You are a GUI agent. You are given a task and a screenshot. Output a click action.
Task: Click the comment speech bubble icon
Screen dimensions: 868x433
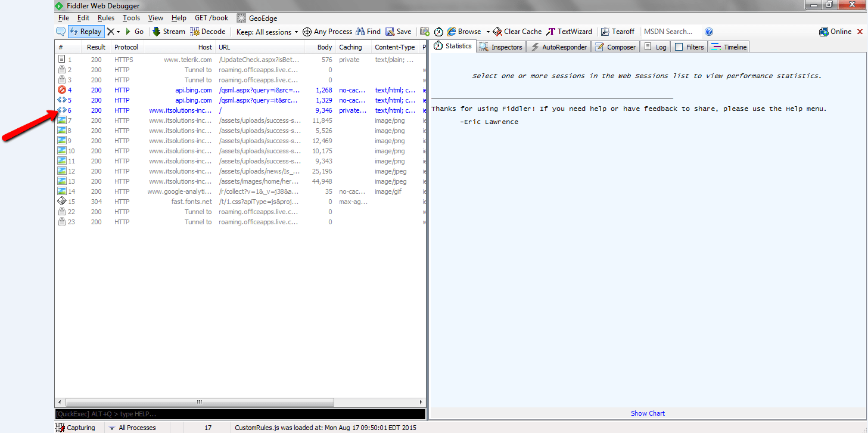point(61,32)
